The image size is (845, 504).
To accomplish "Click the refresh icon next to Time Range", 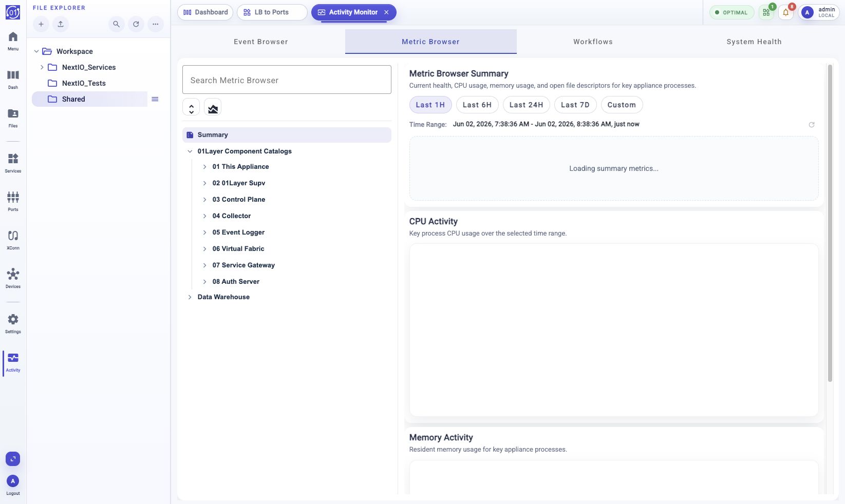I will [x=812, y=125].
